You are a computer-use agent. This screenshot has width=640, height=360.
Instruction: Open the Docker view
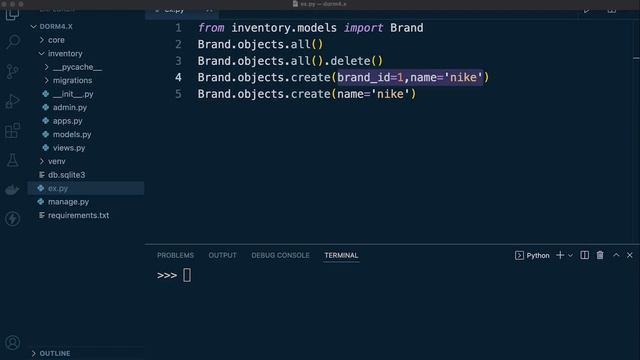13,190
